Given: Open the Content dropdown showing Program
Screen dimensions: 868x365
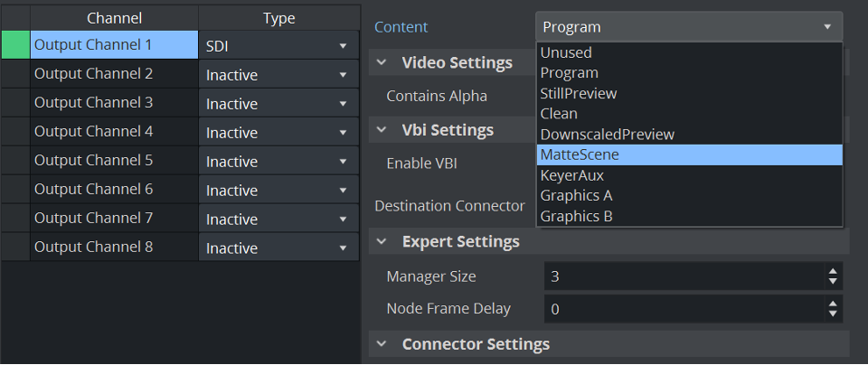Looking at the screenshot, I should pos(688,27).
